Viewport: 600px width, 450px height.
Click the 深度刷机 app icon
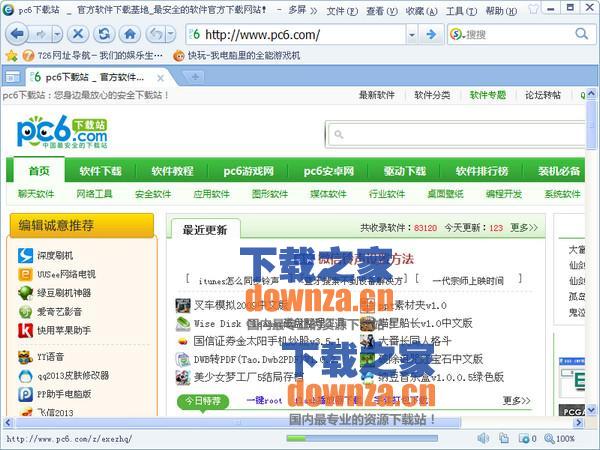pyautogui.click(x=25, y=255)
